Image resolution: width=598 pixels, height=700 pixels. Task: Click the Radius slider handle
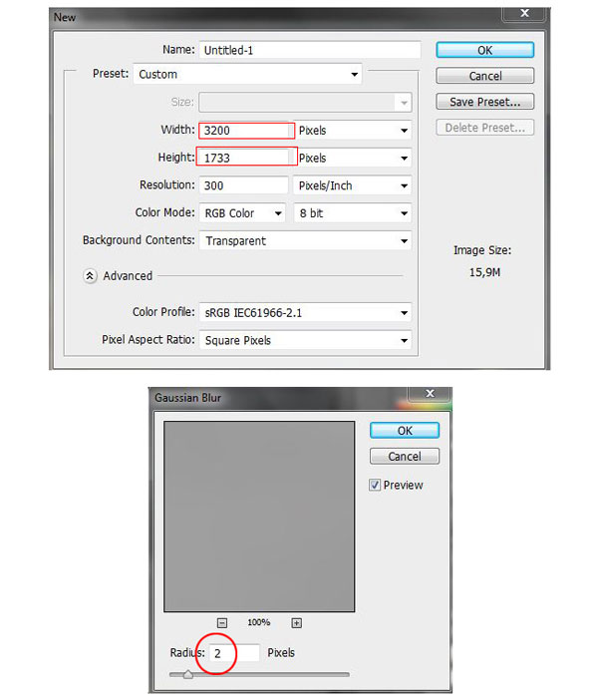tap(188, 674)
